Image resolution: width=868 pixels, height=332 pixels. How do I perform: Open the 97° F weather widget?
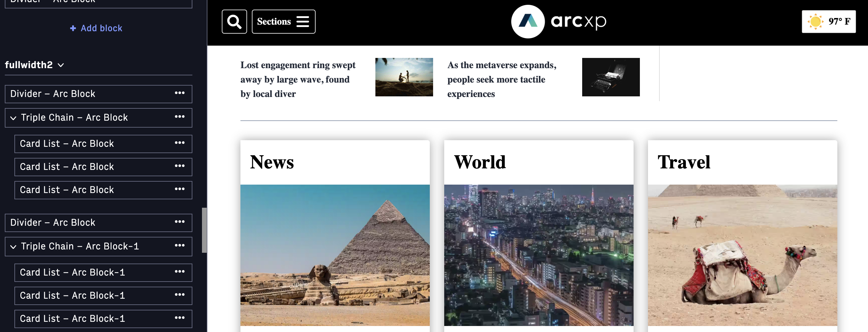(x=829, y=22)
